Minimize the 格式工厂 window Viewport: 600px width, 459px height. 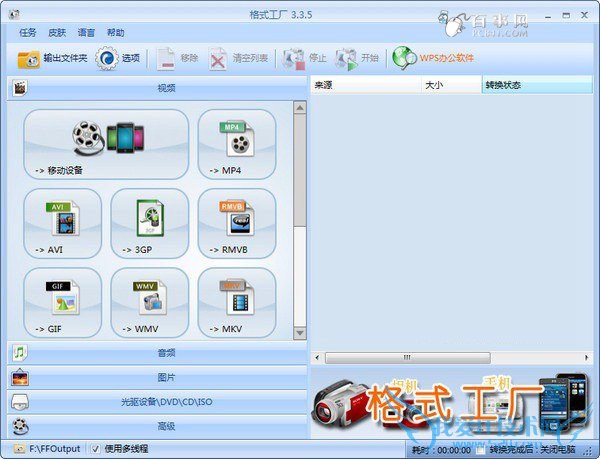[x=548, y=16]
